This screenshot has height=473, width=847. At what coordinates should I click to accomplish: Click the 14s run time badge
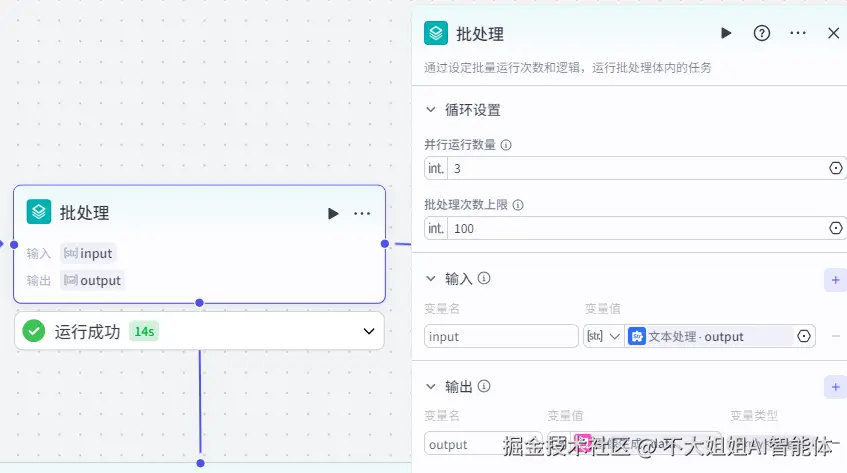[144, 332]
